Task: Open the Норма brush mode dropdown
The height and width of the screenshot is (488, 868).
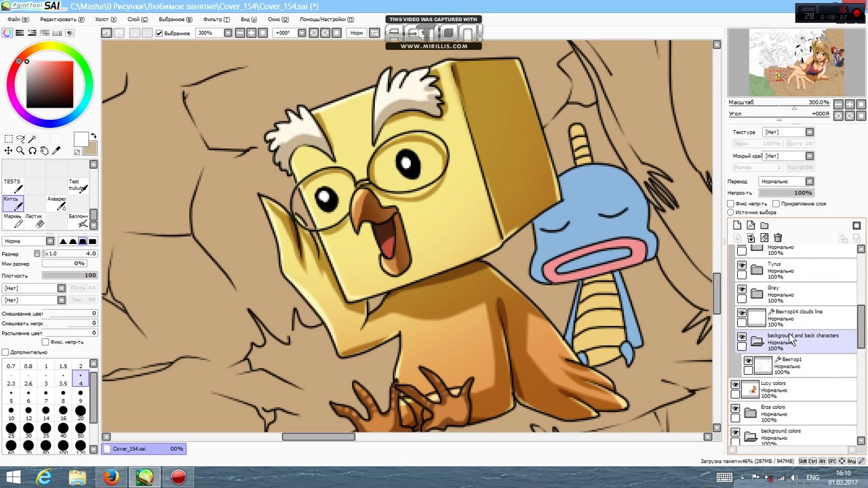Action: 50,241
